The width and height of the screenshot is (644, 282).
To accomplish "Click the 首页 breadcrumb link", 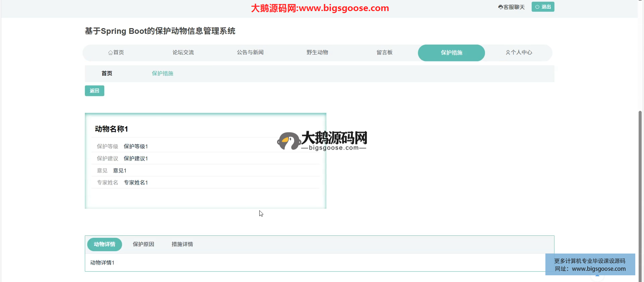I will click(x=107, y=73).
